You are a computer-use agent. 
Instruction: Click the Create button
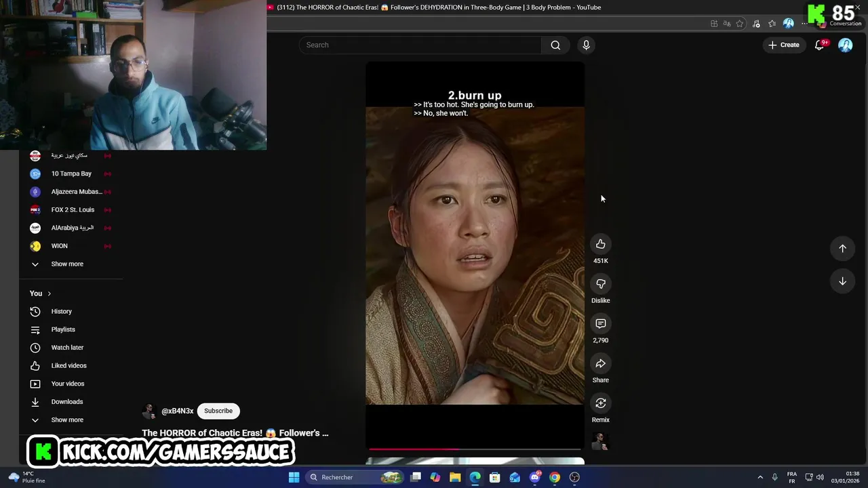(x=784, y=45)
